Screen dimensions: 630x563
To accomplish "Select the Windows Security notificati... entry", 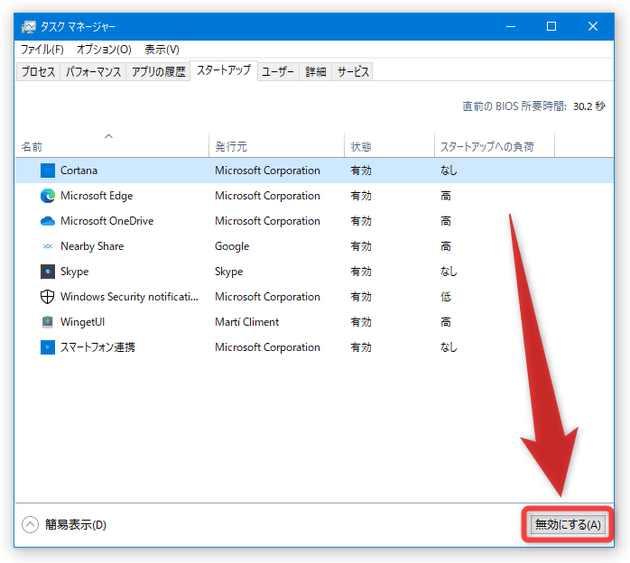I will pos(129,297).
